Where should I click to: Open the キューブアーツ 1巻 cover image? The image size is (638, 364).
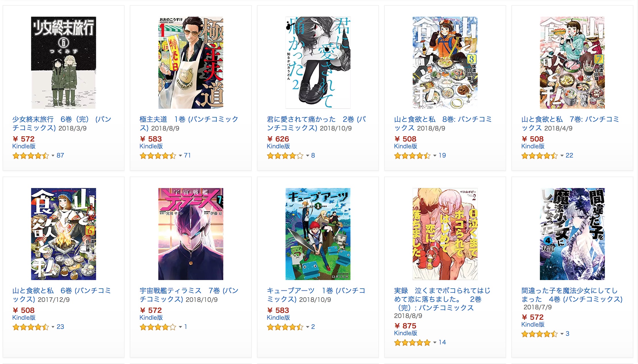click(318, 234)
